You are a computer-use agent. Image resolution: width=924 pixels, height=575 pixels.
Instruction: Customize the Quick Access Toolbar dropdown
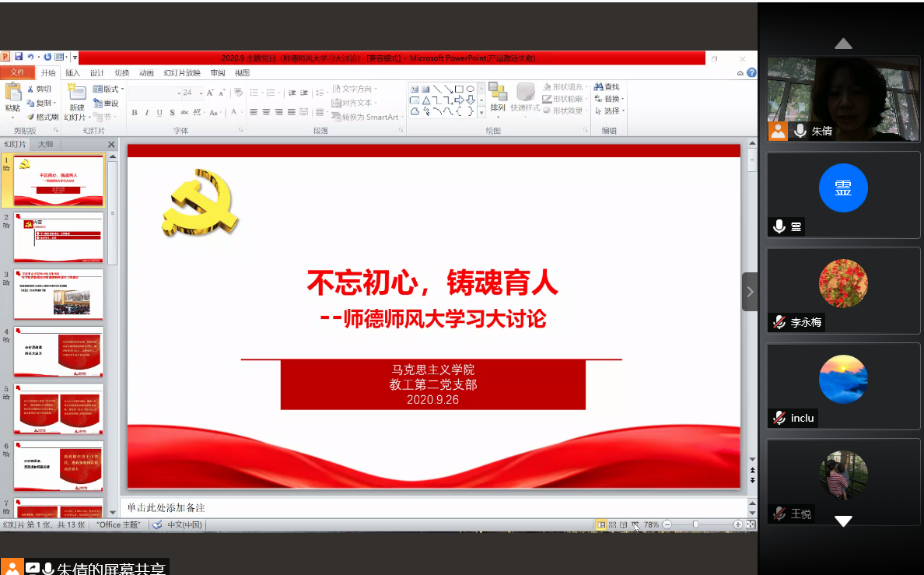pos(75,58)
